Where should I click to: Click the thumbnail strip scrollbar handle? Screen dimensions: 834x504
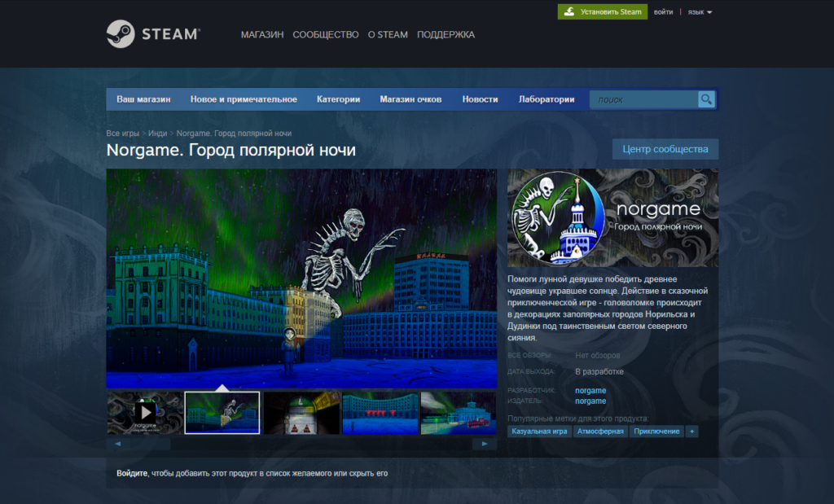coord(151,444)
